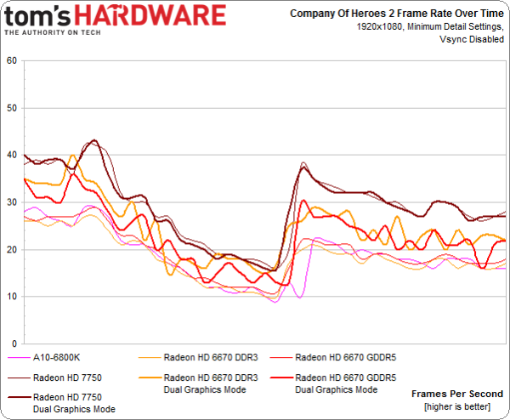Image resolution: width=510 pixels, height=420 pixels.
Task: Click the thin-line 'Radeon HD 6670 GDDR5' legend label
Action: (x=346, y=358)
